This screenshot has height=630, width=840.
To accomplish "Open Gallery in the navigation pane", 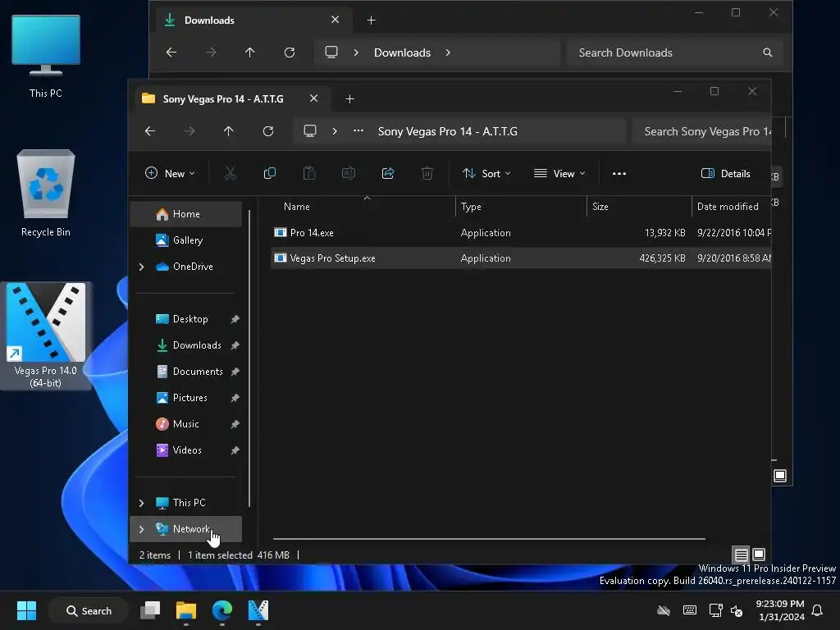I will pos(186,240).
